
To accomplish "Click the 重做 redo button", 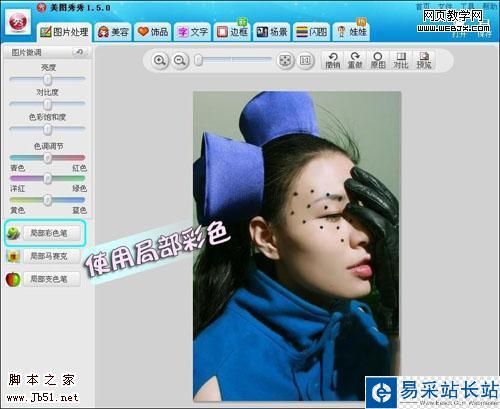I will [355, 60].
